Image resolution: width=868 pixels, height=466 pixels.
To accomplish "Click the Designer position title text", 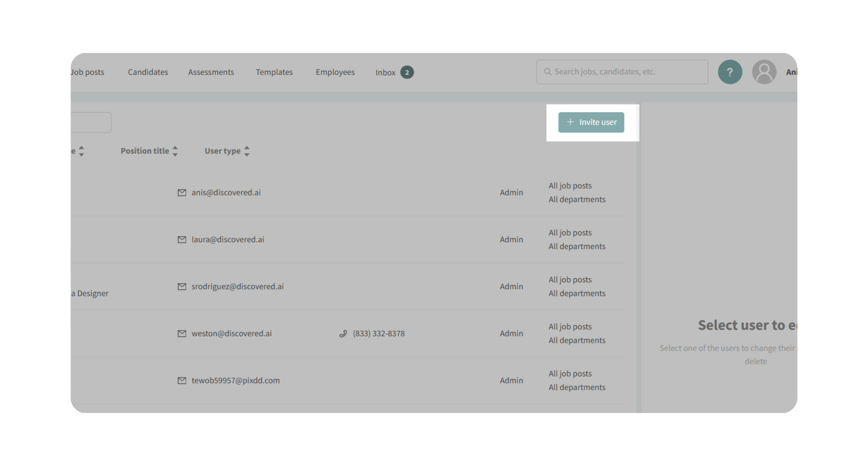I will coord(90,293).
